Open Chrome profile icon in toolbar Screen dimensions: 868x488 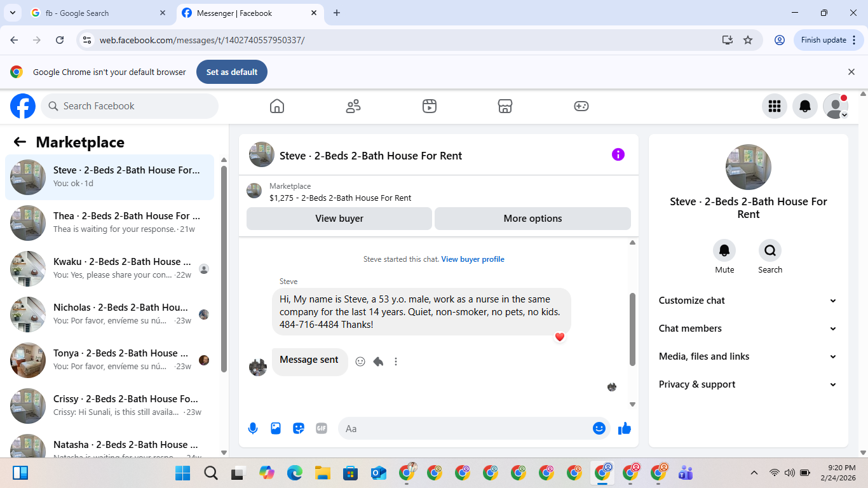[780, 39]
